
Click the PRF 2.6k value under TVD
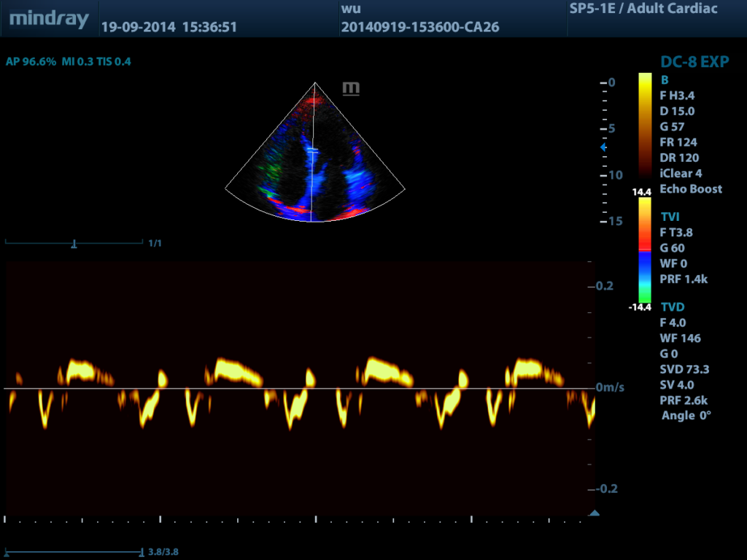684,400
